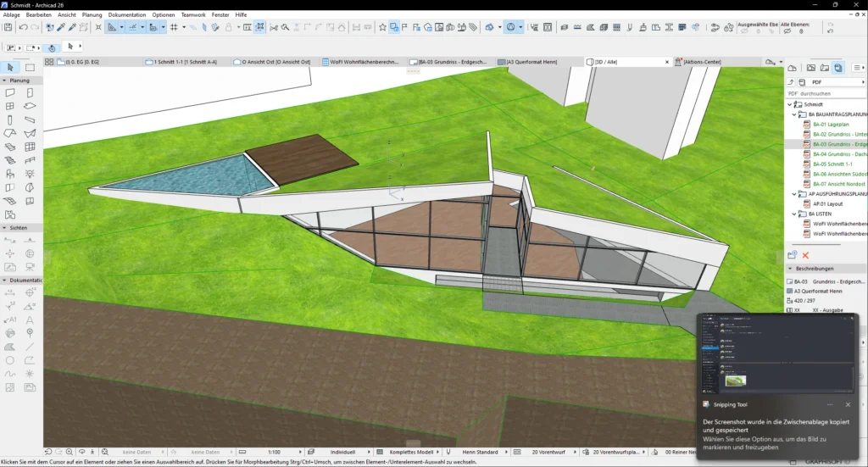Toggle Ausgewählte Ebenen eye visibility
The width and height of the screenshot is (868, 467).
coord(744,31)
